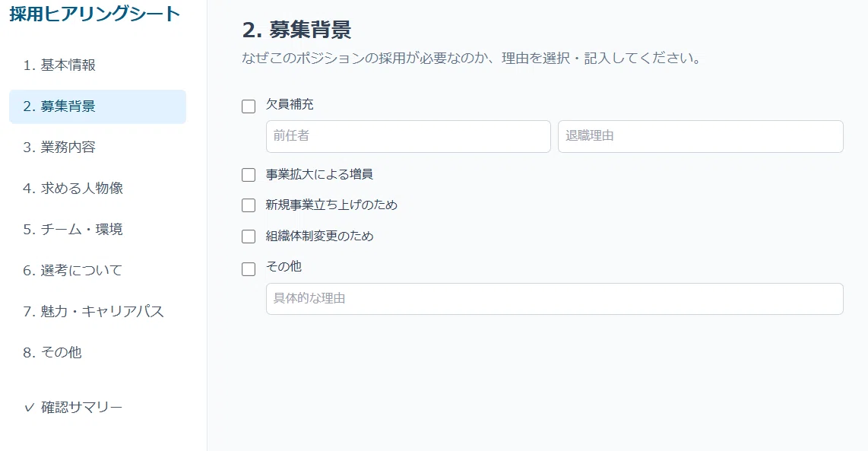Select 2. 募集背景 sidebar item
The height and width of the screenshot is (451, 868).
97,106
